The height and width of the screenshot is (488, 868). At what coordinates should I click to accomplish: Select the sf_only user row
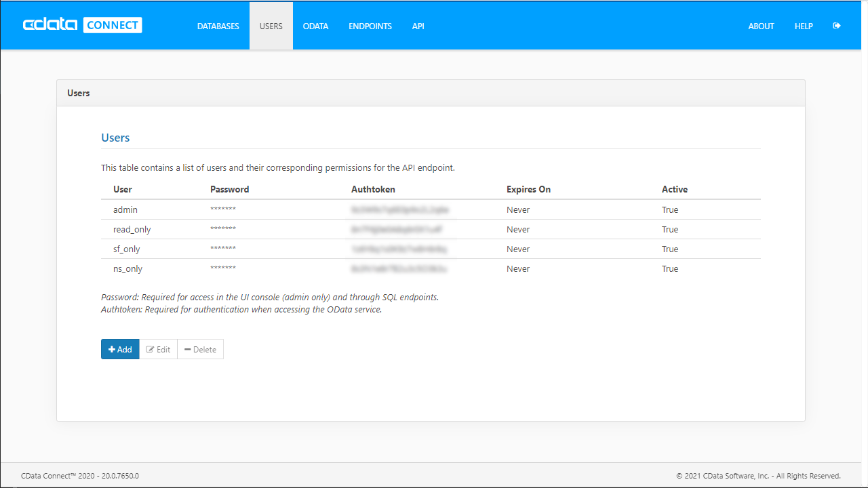[x=127, y=249]
